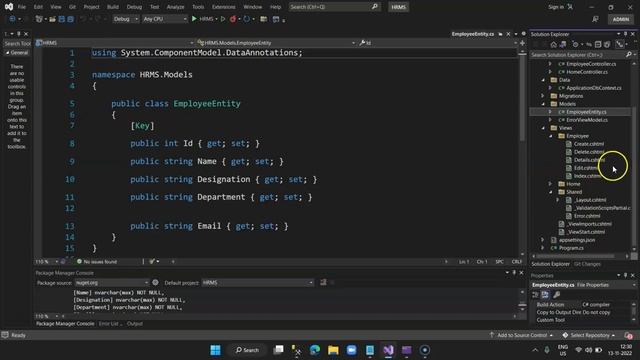Click the ADMIN button at top right
Image resolution: width=640 pixels, height=360 pixels.
click(620, 19)
